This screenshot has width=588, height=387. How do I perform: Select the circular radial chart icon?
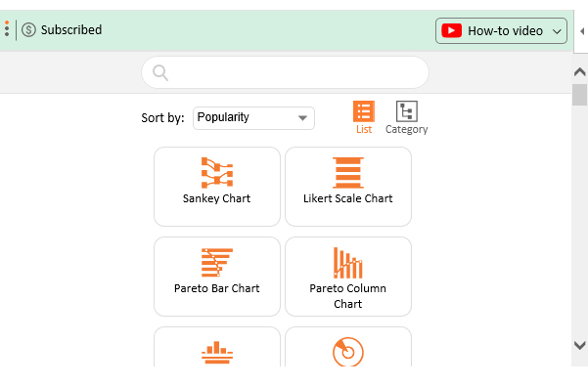[348, 352]
